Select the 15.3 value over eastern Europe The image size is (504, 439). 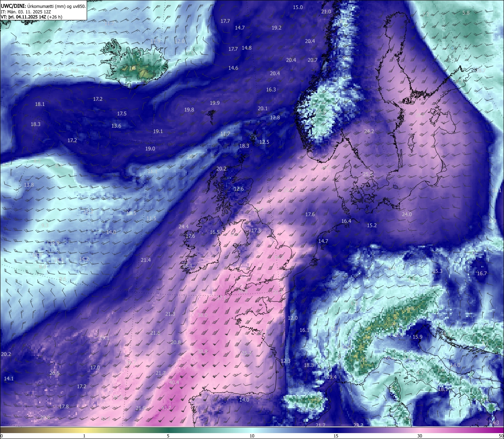pyautogui.click(x=437, y=271)
